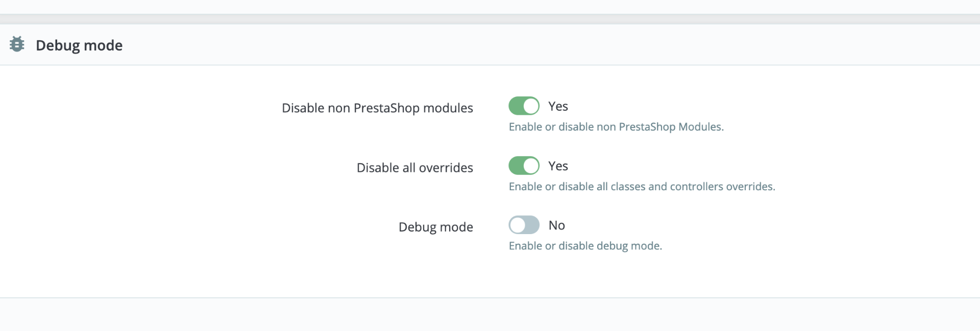Click the word "overrides" in the second field label
The image size is (980, 331).
tap(446, 168)
